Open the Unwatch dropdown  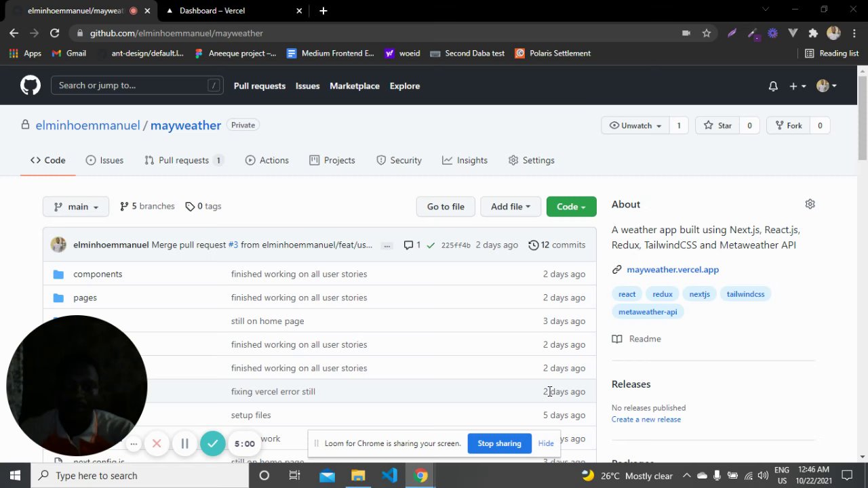[635, 125]
